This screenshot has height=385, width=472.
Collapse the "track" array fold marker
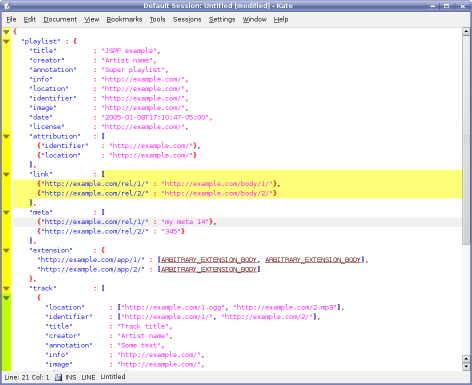[x=6, y=288]
